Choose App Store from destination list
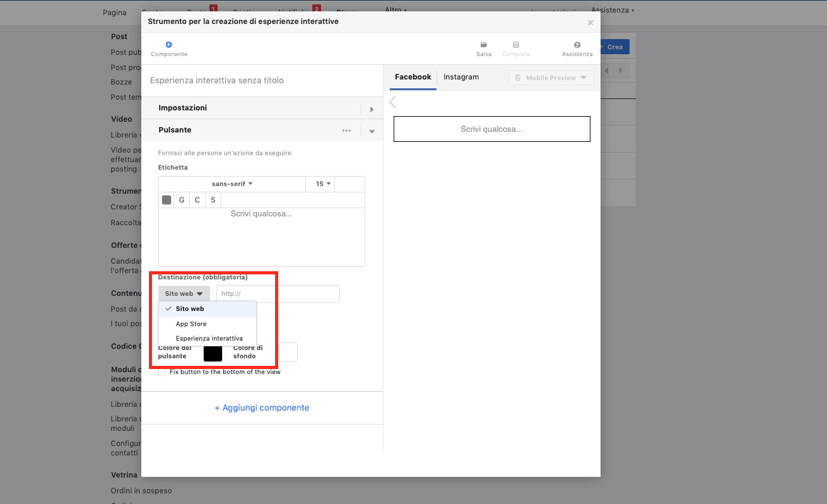This screenshot has height=504, width=827. pyautogui.click(x=208, y=324)
